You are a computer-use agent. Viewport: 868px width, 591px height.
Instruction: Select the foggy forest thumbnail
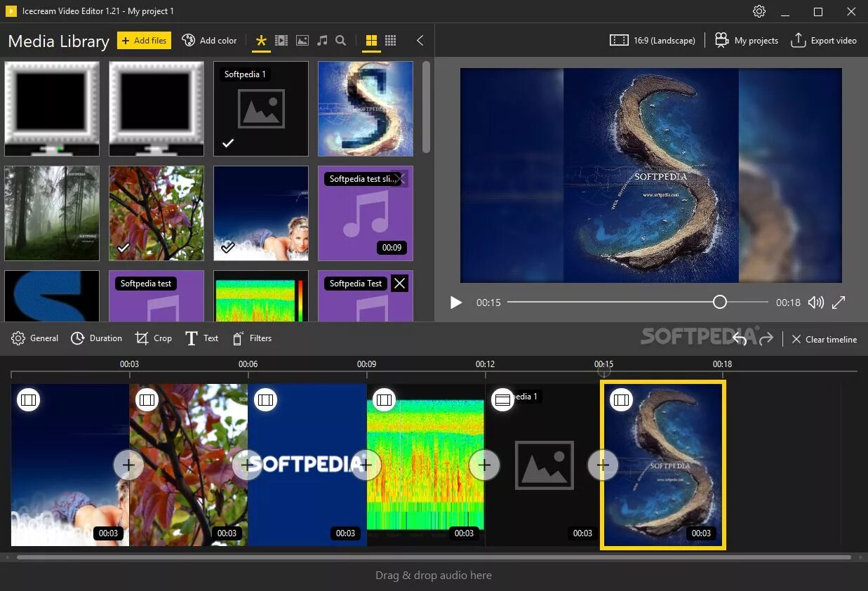click(52, 213)
